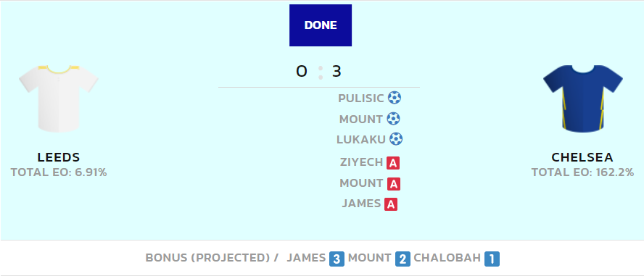Image resolution: width=644 pixels, height=276 pixels.
Task: Click the assist badge next to Mount
Action: coord(394,184)
